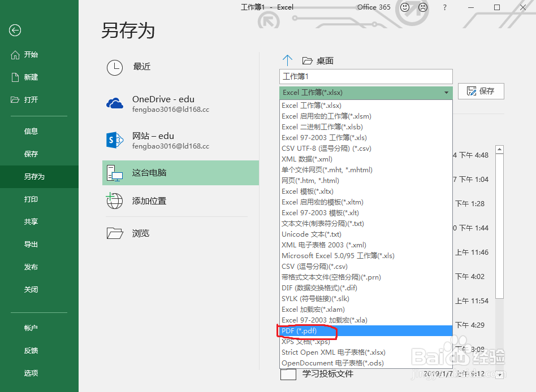
Task: Click the up arrow to go to parent folder
Action: click(288, 59)
